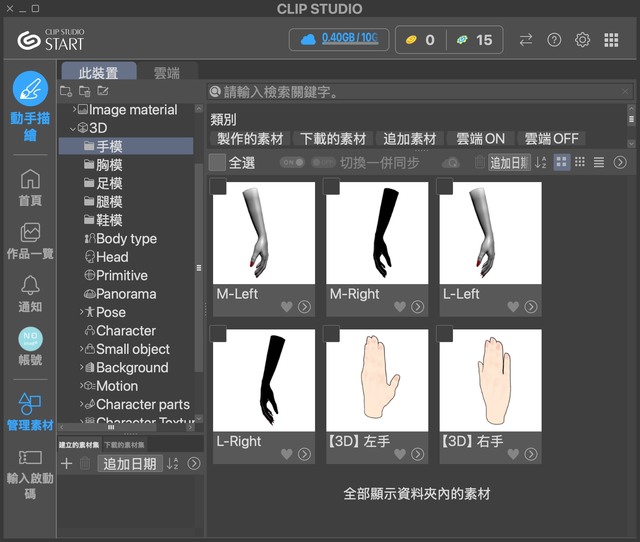Click the create new folder icon
The image size is (640, 542).
[x=66, y=91]
